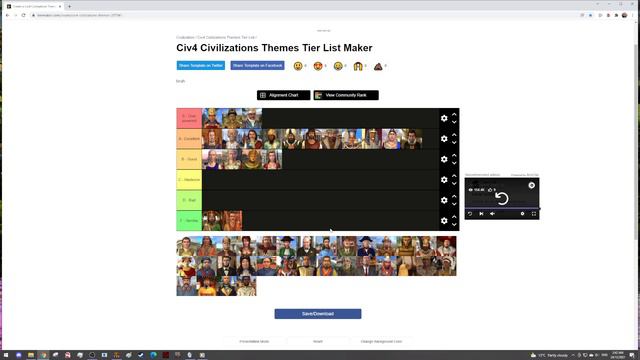This screenshot has height=360, width=640.
Task: Open a new browser tab
Action: [69, 6]
